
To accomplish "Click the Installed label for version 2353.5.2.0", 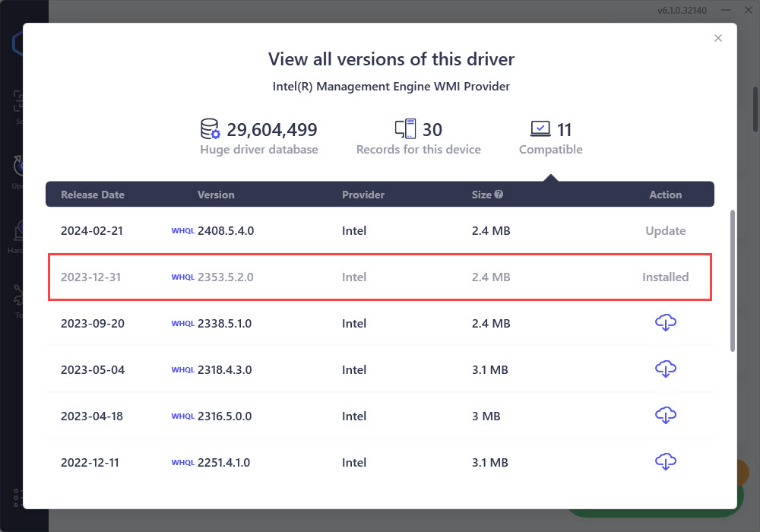I will pyautogui.click(x=665, y=277).
